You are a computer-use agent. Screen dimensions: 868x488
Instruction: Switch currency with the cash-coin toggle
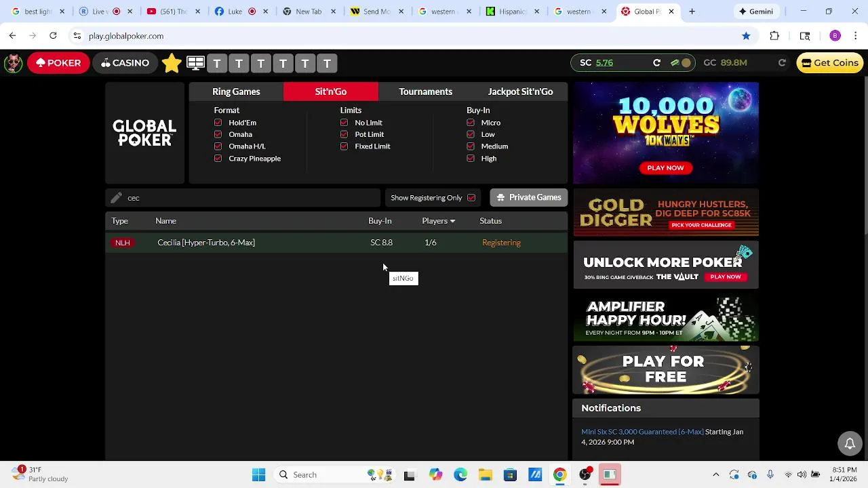[x=680, y=63]
